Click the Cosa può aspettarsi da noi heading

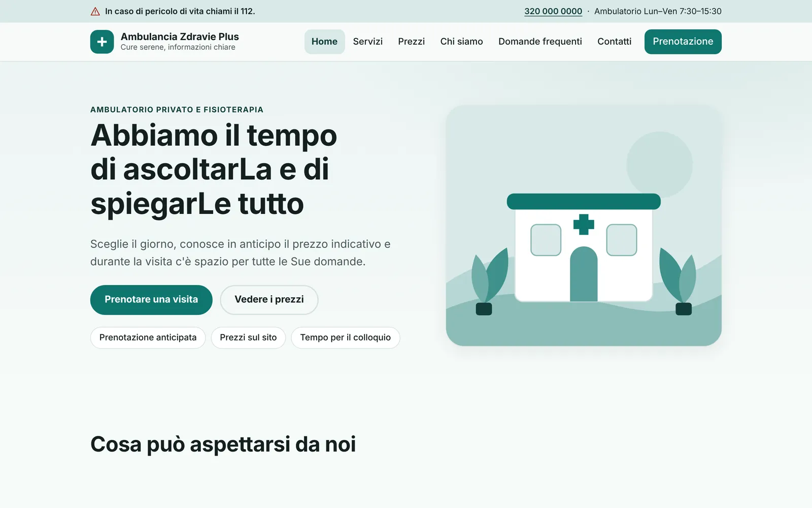(x=223, y=444)
